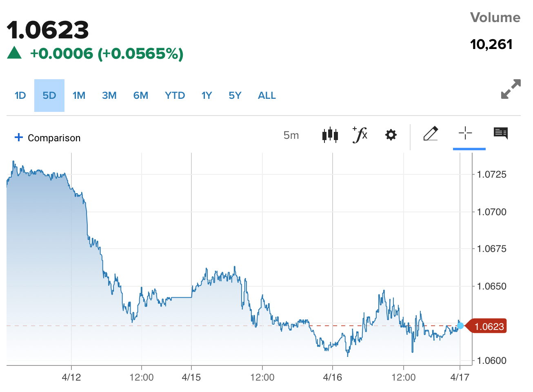533x392 pixels.
Task: Open chart settings gear icon
Action: pos(391,135)
